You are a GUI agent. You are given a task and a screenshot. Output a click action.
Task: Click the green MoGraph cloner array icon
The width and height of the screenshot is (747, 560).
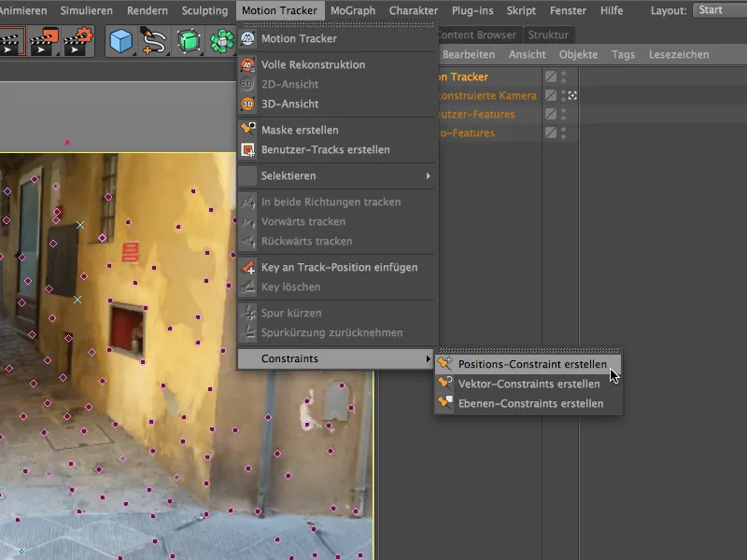coord(221,41)
